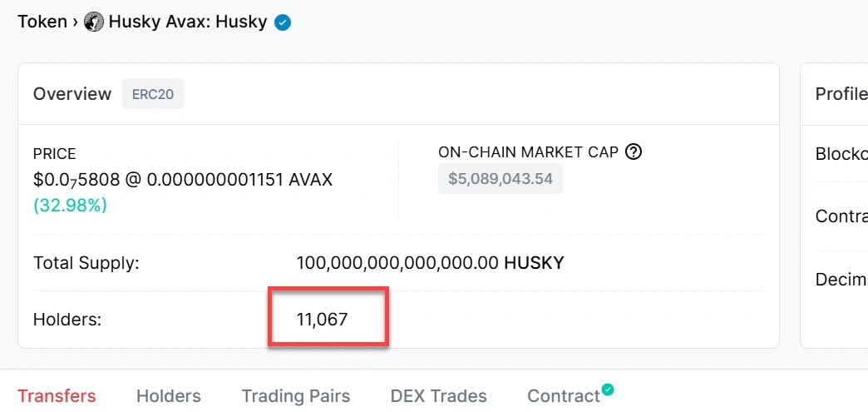Click the Husky token logo icon
The image size is (868, 412).
click(x=94, y=22)
